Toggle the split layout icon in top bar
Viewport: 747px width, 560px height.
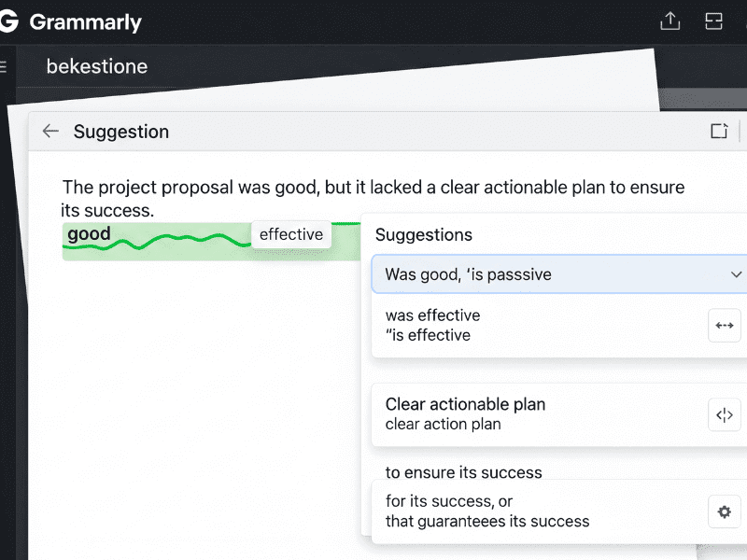(x=713, y=21)
